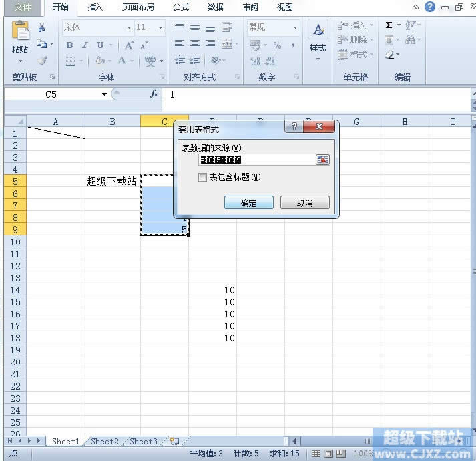
Task: Toggle Italic formatting
Action: [x=85, y=45]
